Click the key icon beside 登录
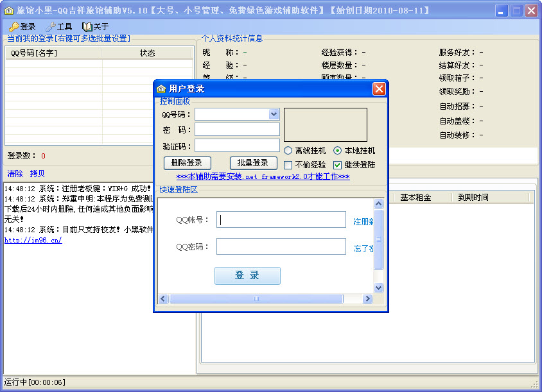Viewport: 542px width, 392px height. coord(14,26)
